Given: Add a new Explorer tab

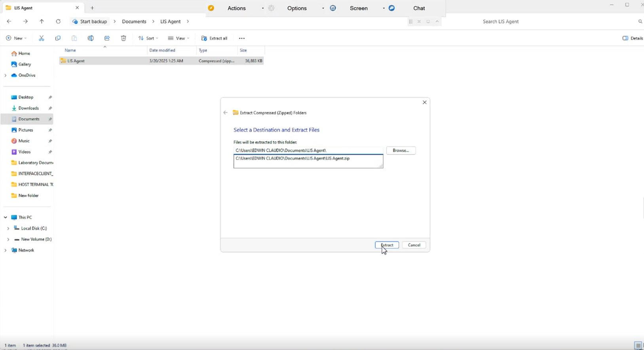Looking at the screenshot, I should pyautogui.click(x=92, y=8).
